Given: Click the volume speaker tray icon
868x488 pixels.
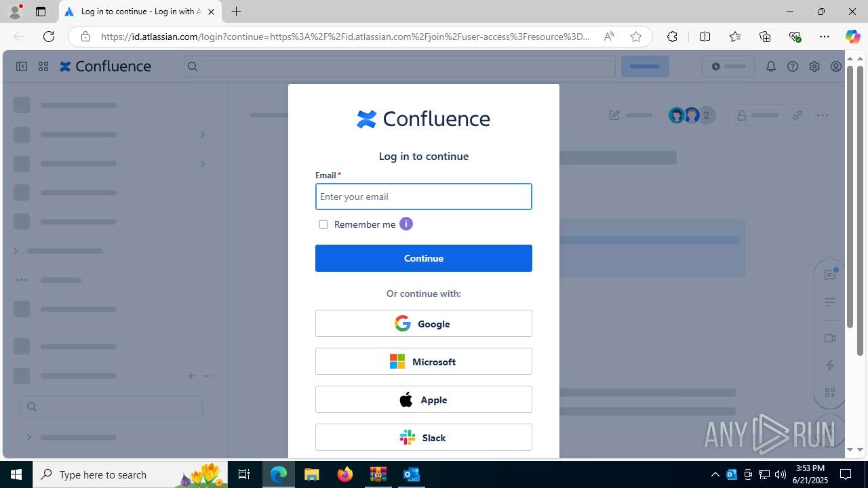Looking at the screenshot, I should pos(780,474).
